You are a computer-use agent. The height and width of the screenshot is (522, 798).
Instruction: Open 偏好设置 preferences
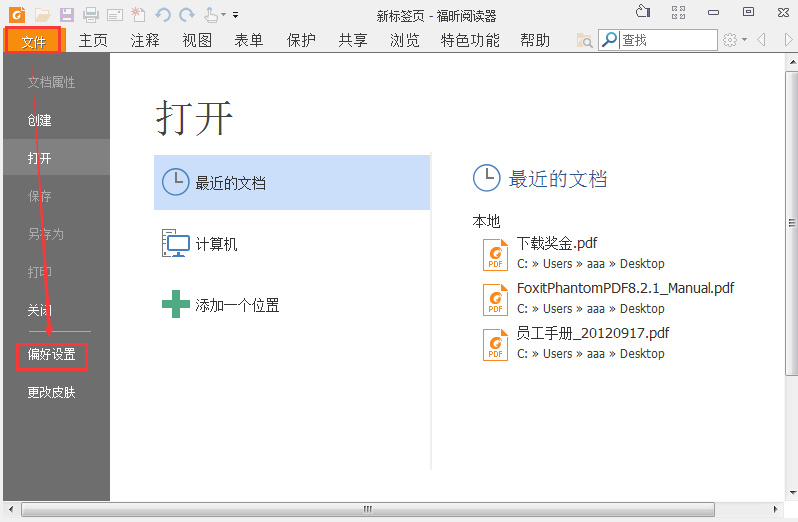pos(51,355)
